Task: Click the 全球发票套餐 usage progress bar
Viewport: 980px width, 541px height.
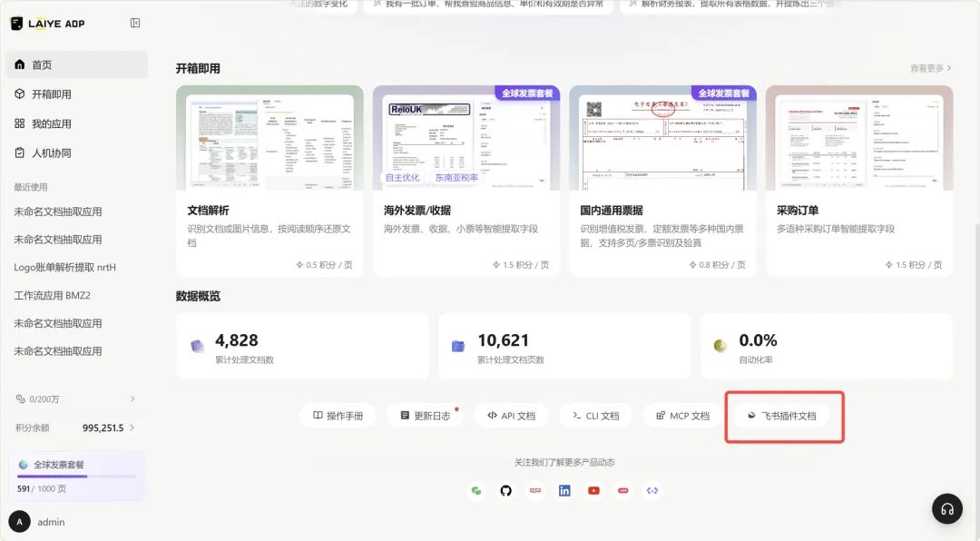Action: click(x=77, y=477)
